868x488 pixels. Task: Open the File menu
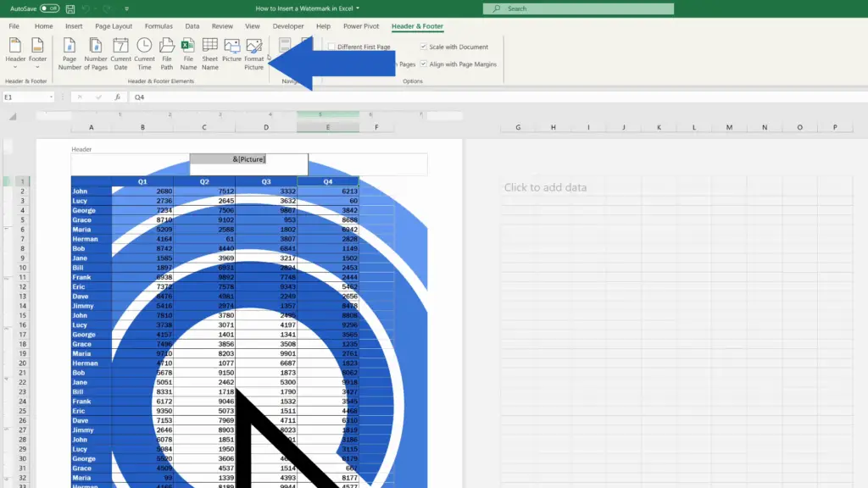tap(14, 26)
